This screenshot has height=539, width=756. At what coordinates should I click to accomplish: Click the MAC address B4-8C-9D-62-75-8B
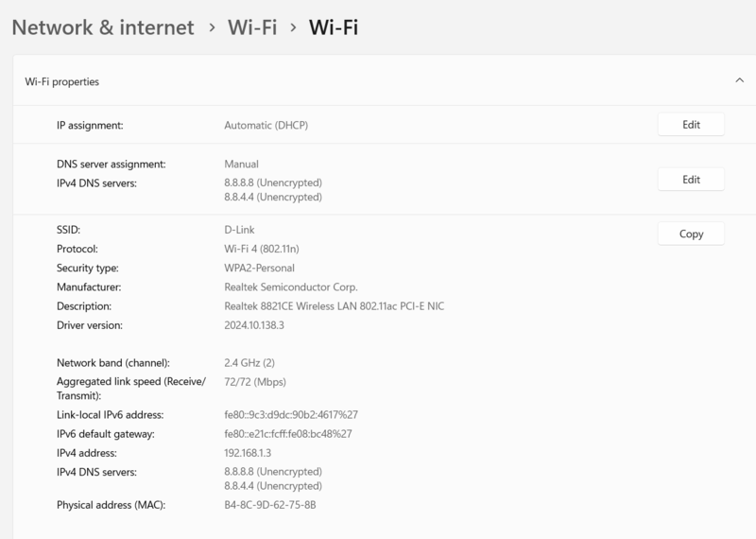coord(269,505)
